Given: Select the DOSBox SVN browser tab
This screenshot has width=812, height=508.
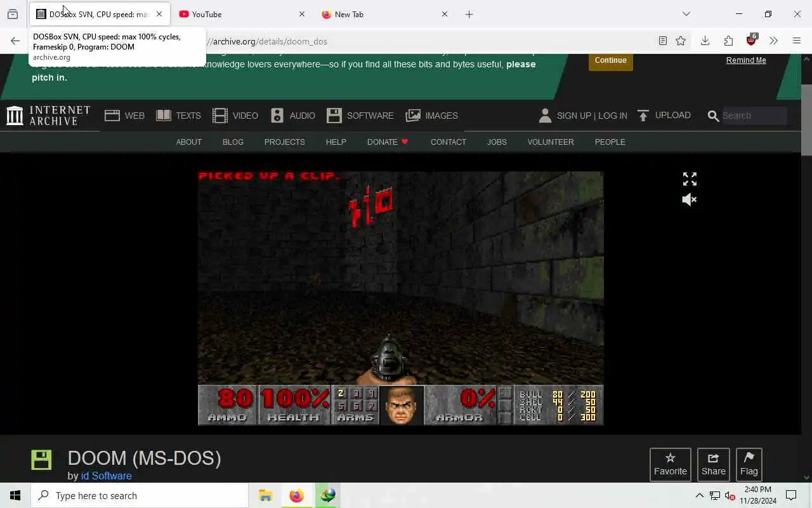Looking at the screenshot, I should pyautogui.click(x=99, y=14).
